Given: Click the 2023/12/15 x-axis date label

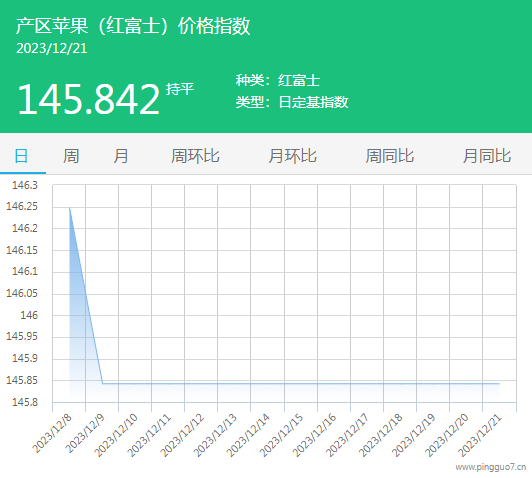Looking at the screenshot, I should point(281,435).
